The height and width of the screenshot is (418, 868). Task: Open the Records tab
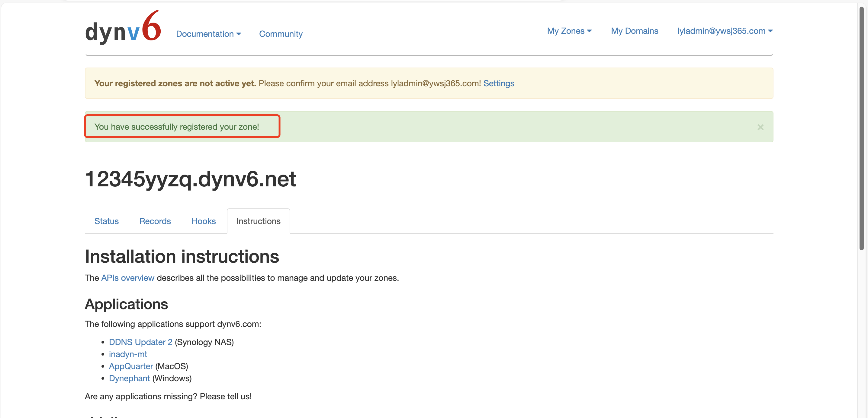click(x=155, y=221)
